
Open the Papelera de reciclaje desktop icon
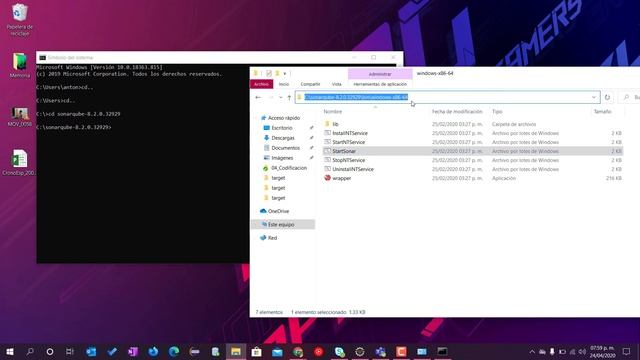click(x=19, y=19)
